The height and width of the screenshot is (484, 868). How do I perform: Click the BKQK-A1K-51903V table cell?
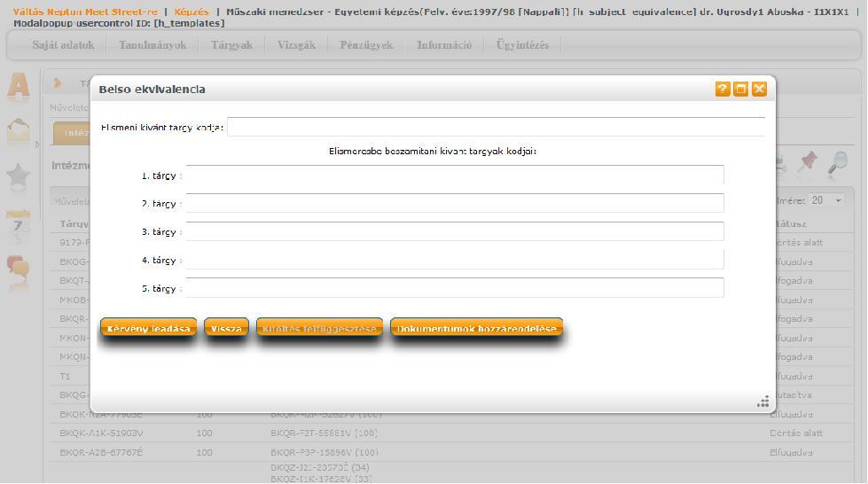[x=101, y=433]
